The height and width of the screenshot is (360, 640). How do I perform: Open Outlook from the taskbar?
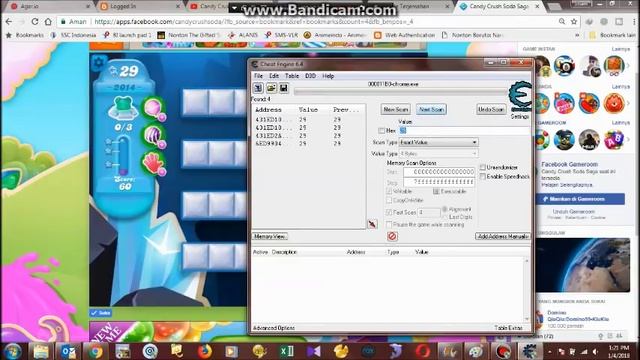tap(68, 351)
